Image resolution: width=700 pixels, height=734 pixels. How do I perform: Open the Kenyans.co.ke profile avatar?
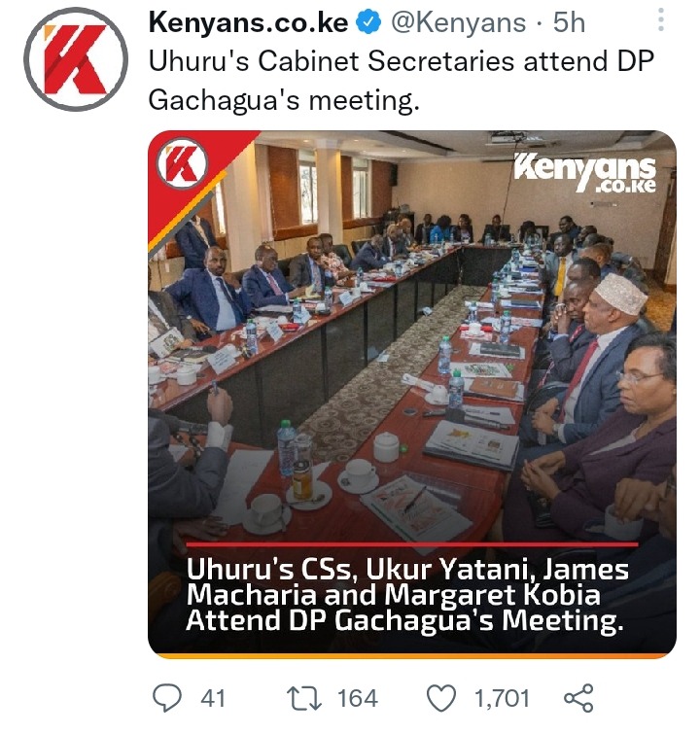click(x=77, y=59)
